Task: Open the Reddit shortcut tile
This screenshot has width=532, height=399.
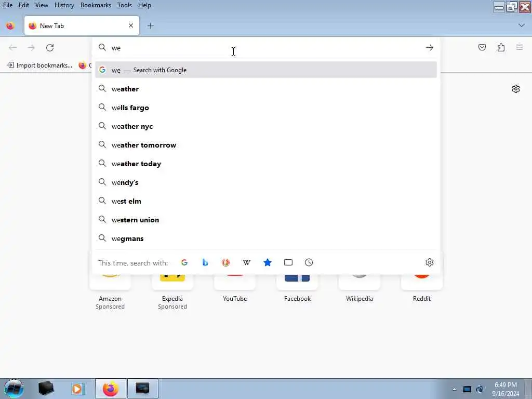Action: [x=422, y=288]
